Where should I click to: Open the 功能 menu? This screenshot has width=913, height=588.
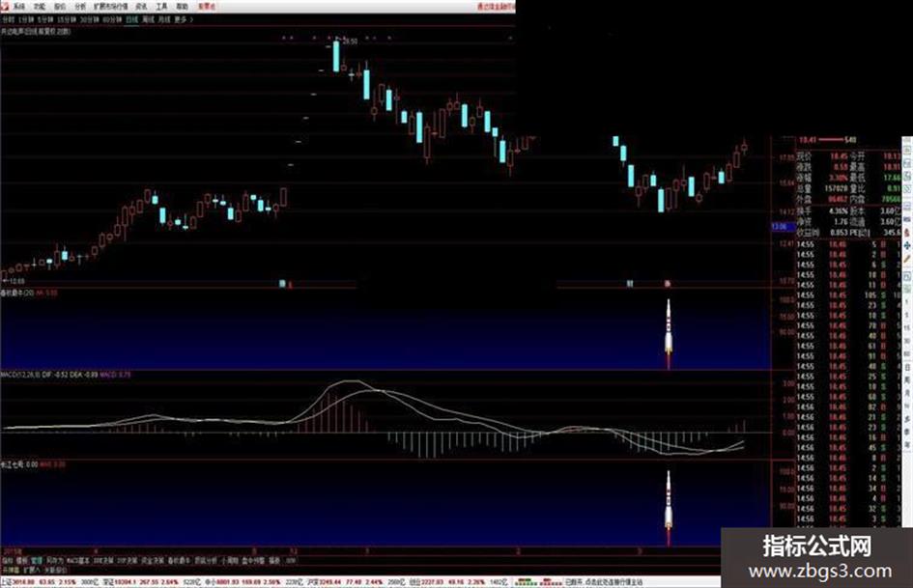coord(39,7)
